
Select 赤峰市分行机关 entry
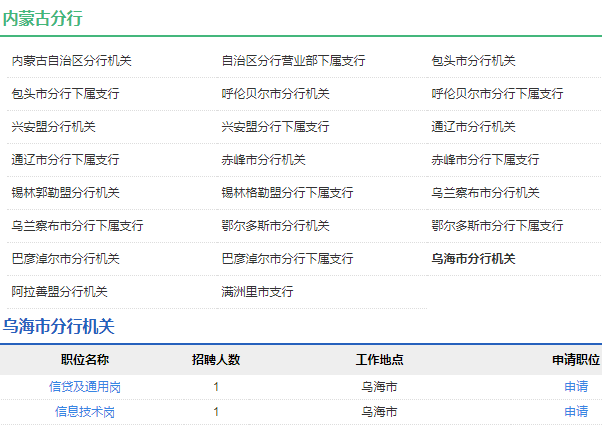pyautogui.click(x=263, y=160)
